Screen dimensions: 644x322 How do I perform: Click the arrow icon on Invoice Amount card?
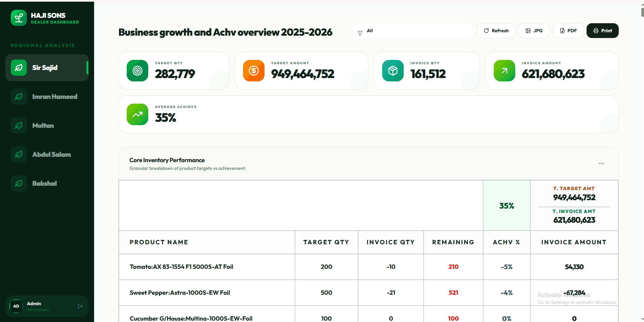[x=504, y=71]
